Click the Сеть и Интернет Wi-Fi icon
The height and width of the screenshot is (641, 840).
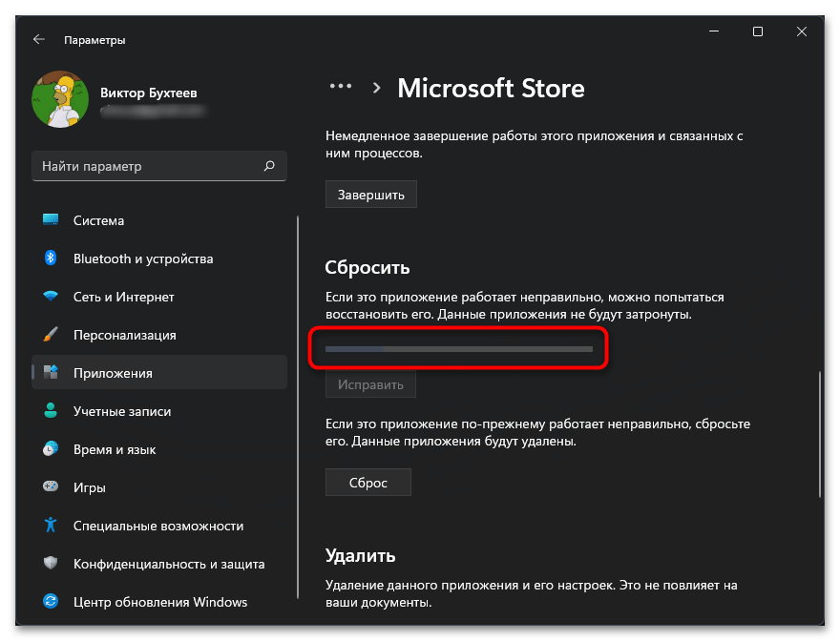(x=52, y=297)
